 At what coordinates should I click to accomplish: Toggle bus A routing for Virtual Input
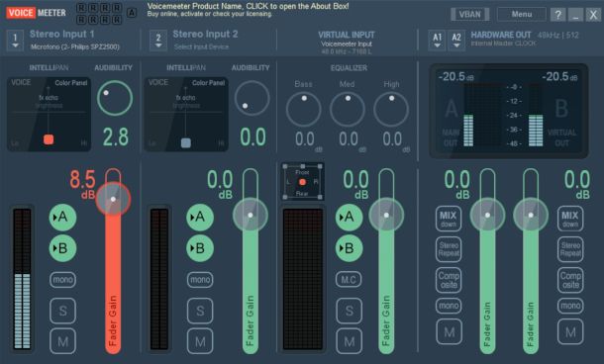coord(349,218)
